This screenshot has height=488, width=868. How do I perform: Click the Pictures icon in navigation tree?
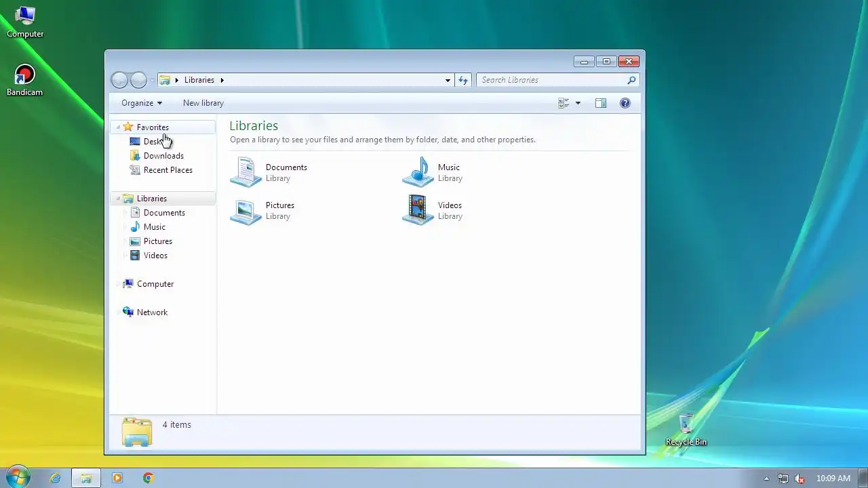click(x=135, y=241)
